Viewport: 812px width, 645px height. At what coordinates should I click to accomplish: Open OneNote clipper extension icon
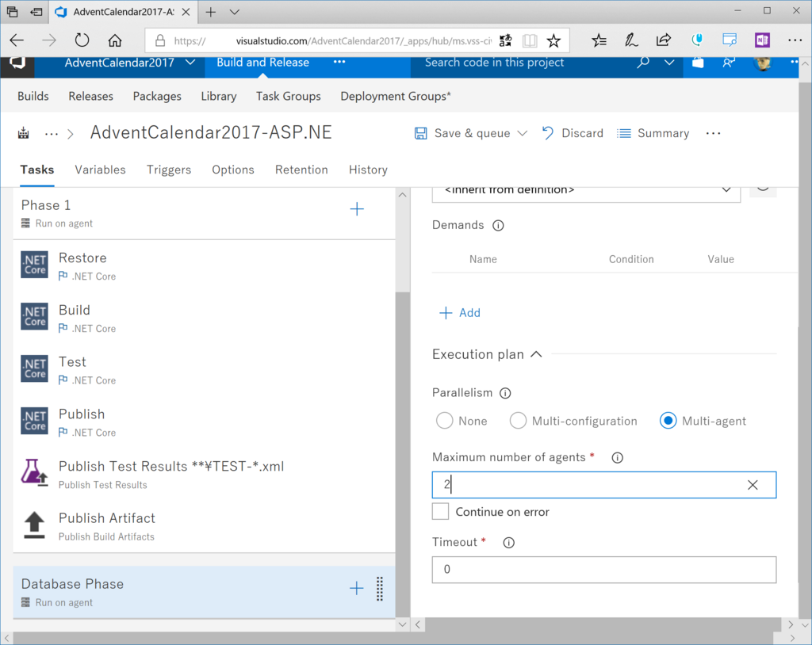(x=762, y=40)
